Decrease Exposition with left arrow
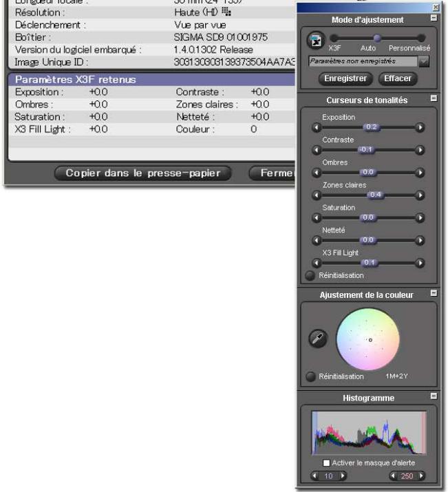This screenshot has height=492, width=448. pos(317,127)
